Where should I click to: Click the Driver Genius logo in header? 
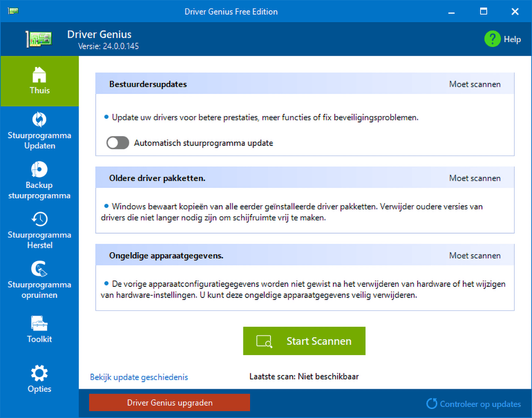tap(39, 39)
